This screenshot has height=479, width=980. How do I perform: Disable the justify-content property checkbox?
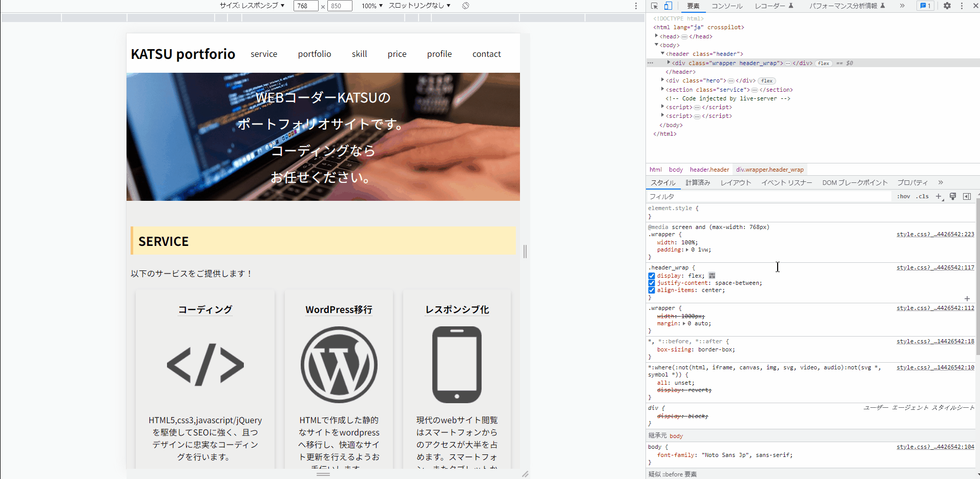652,283
